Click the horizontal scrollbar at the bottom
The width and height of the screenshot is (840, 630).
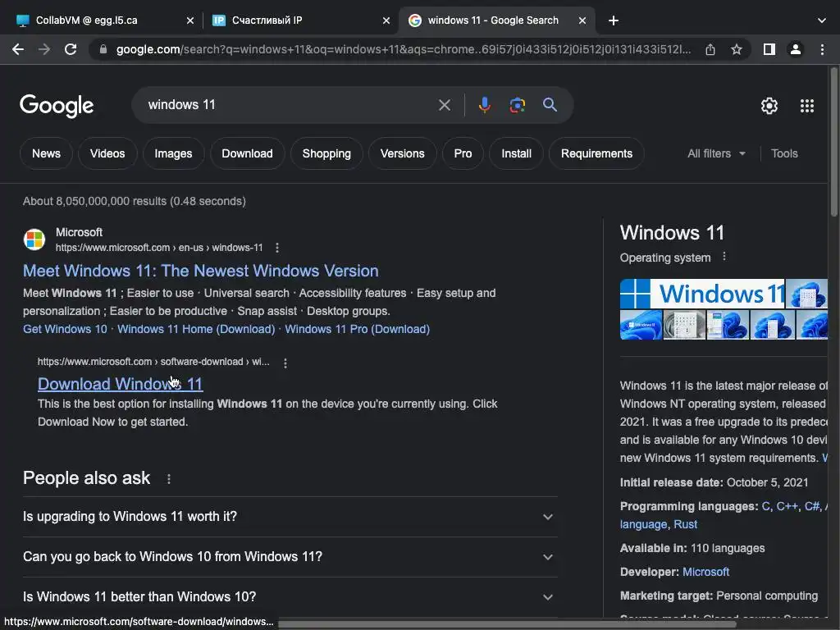pyautogui.click(x=507, y=624)
